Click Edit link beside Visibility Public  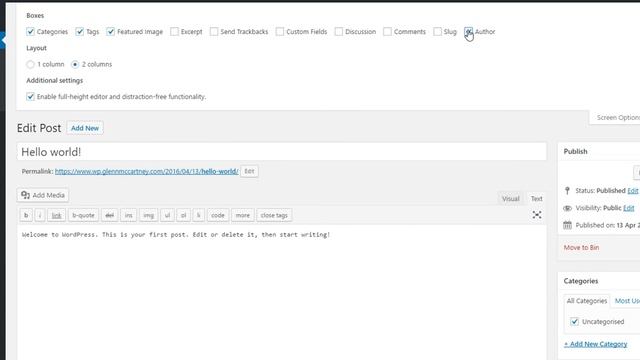click(629, 208)
